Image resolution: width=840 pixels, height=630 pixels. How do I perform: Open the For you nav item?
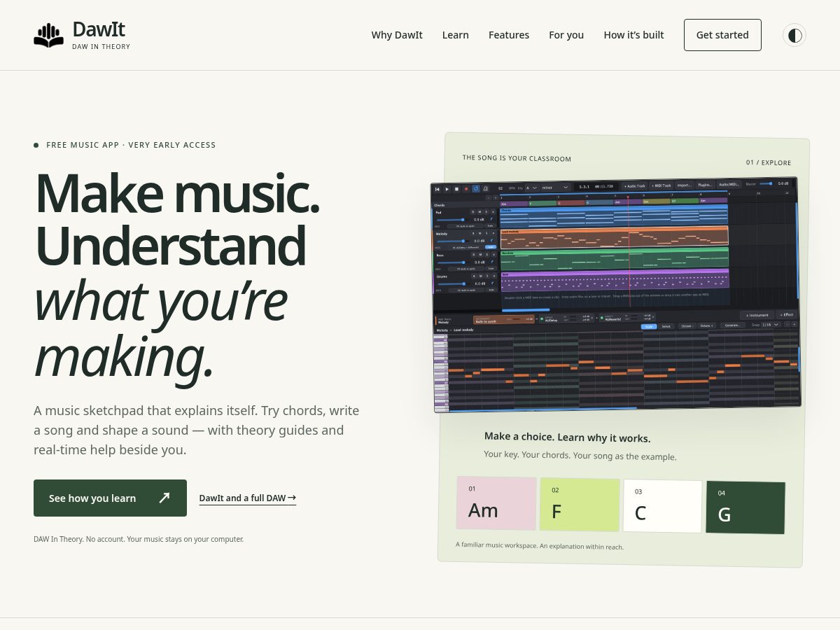tap(566, 35)
